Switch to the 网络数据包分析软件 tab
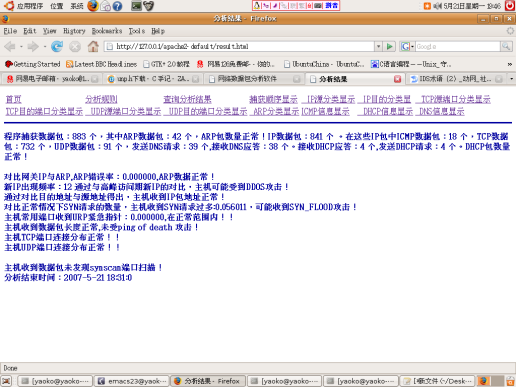Image resolution: width=516 pixels, height=388 pixels. pyautogui.click(x=254, y=79)
